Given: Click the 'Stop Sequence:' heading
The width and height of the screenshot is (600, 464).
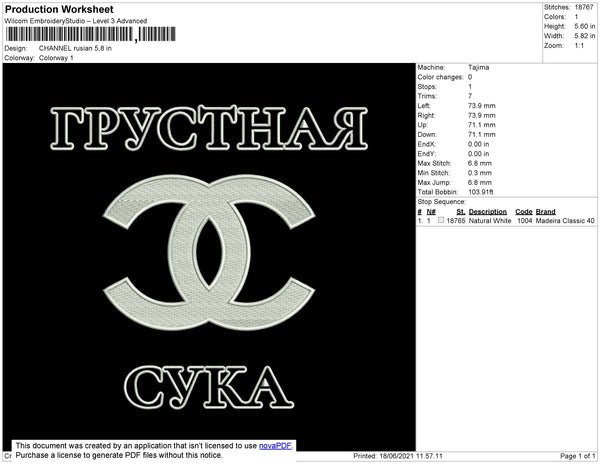Looking at the screenshot, I should [442, 202].
